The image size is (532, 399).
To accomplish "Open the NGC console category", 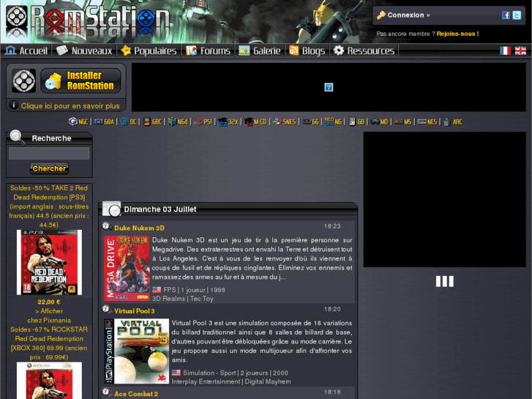I will click(78, 122).
